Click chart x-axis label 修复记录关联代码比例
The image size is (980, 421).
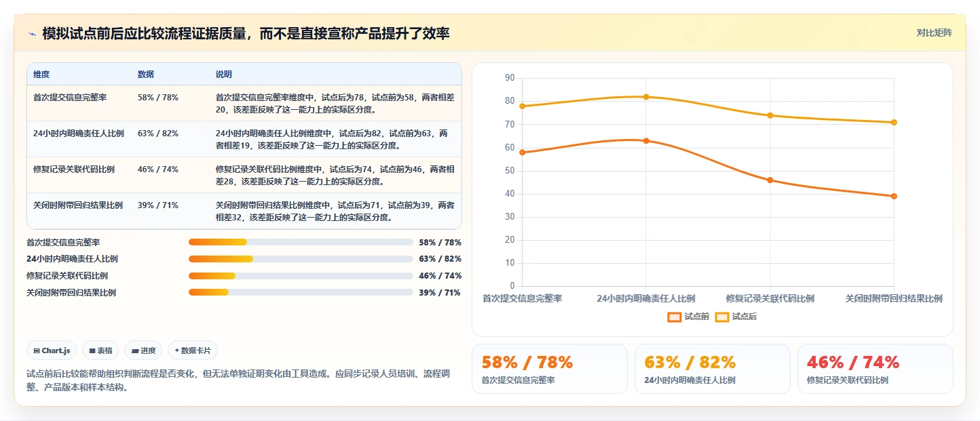[770, 298]
